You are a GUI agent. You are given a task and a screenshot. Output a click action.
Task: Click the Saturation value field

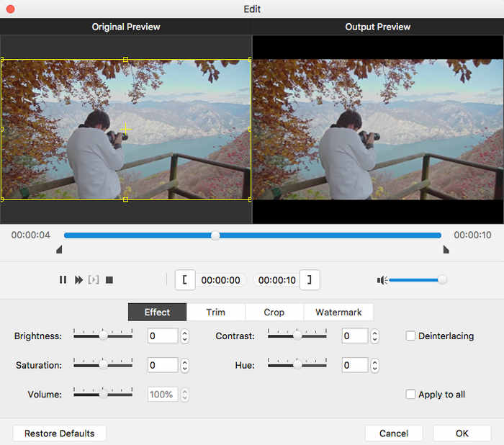[x=163, y=365]
